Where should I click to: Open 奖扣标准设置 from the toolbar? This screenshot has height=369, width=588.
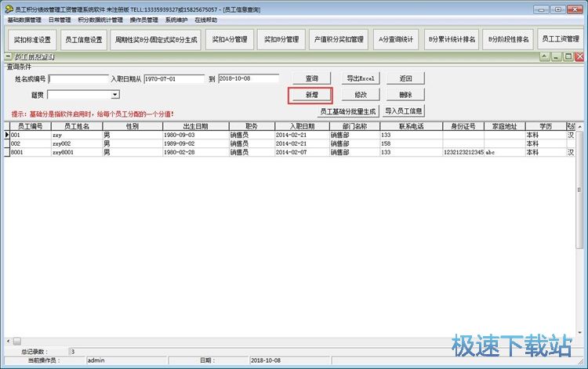(x=32, y=40)
